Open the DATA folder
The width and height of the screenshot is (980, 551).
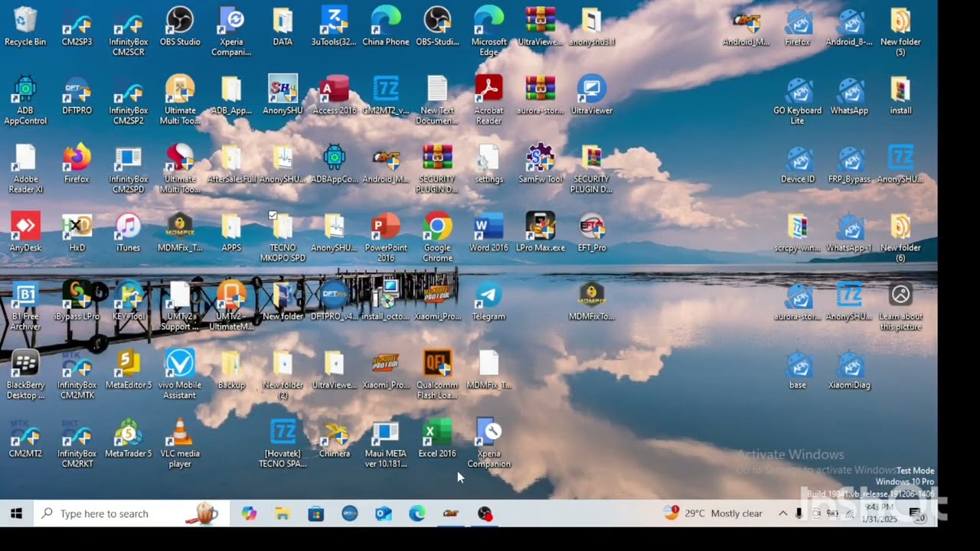tap(283, 26)
